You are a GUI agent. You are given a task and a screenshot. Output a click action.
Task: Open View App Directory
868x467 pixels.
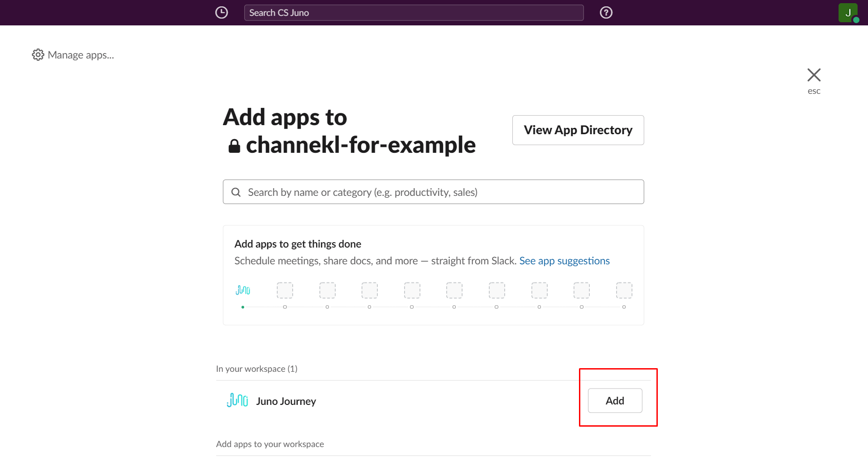578,130
